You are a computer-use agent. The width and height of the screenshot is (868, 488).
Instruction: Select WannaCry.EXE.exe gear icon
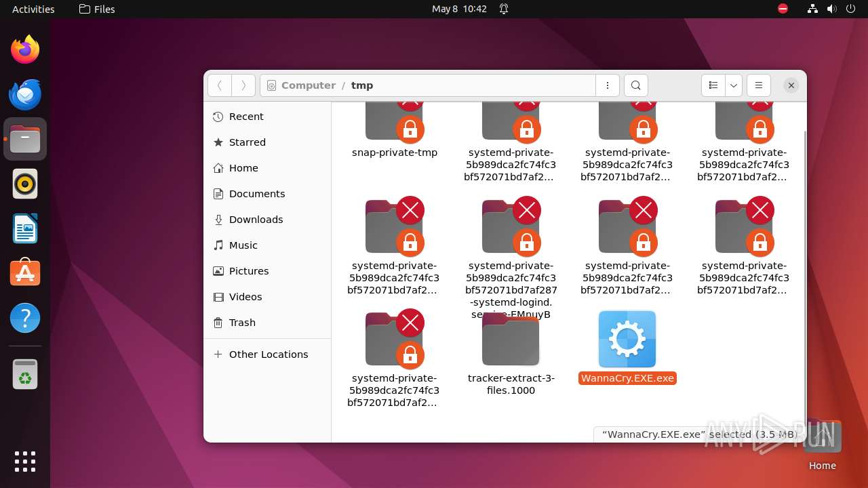(x=627, y=339)
